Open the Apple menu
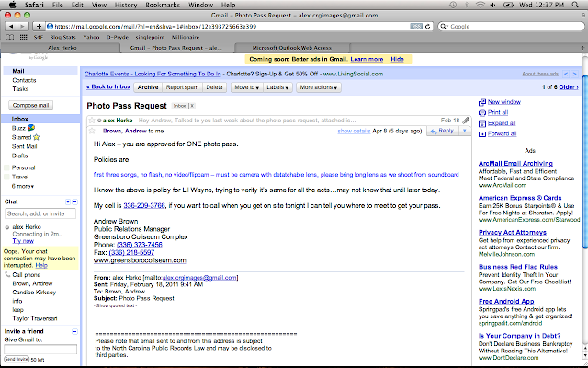588x368 pixels. (12, 5)
